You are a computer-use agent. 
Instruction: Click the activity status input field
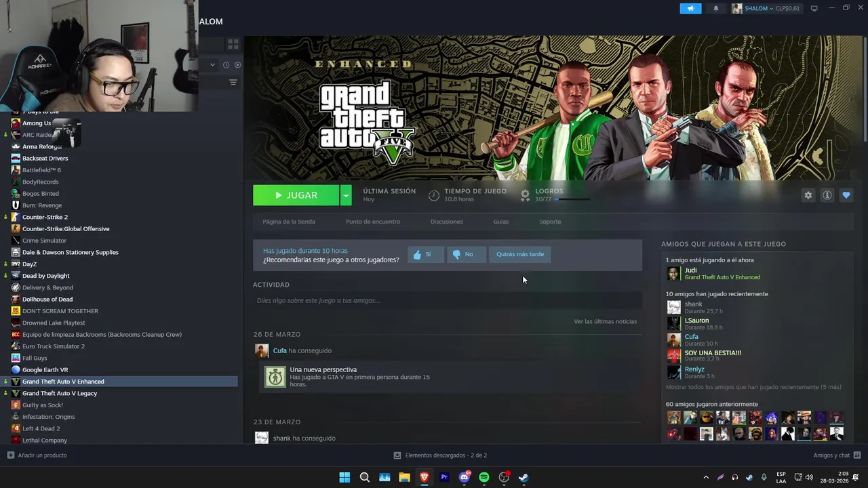[448, 300]
